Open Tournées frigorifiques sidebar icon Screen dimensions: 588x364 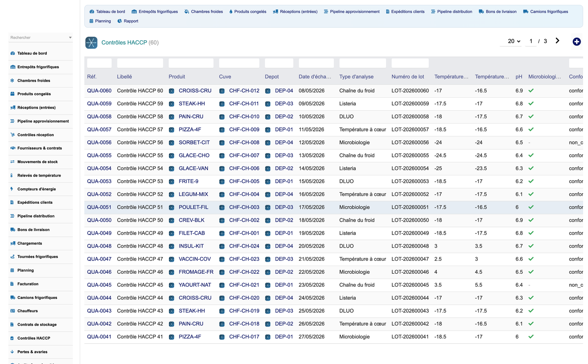click(12, 257)
